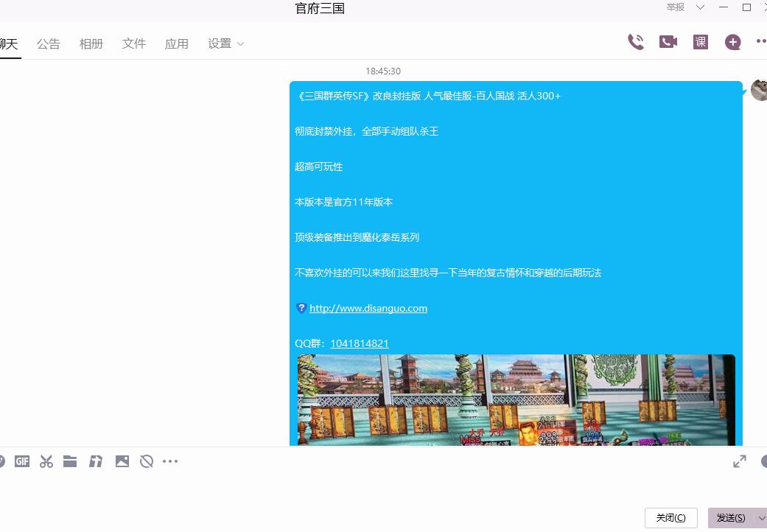
Task: Click the line 彻底封禁外挂，全部手动组队杀王
Action: (x=367, y=131)
